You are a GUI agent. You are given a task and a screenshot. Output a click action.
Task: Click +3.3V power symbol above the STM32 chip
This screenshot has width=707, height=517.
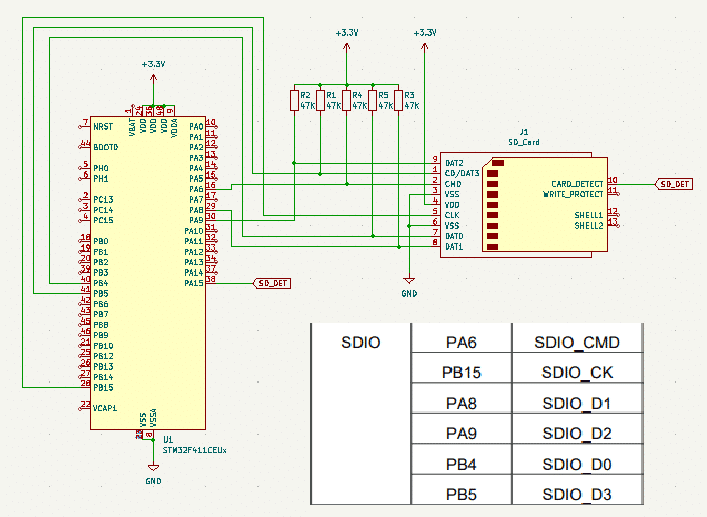[153, 72]
